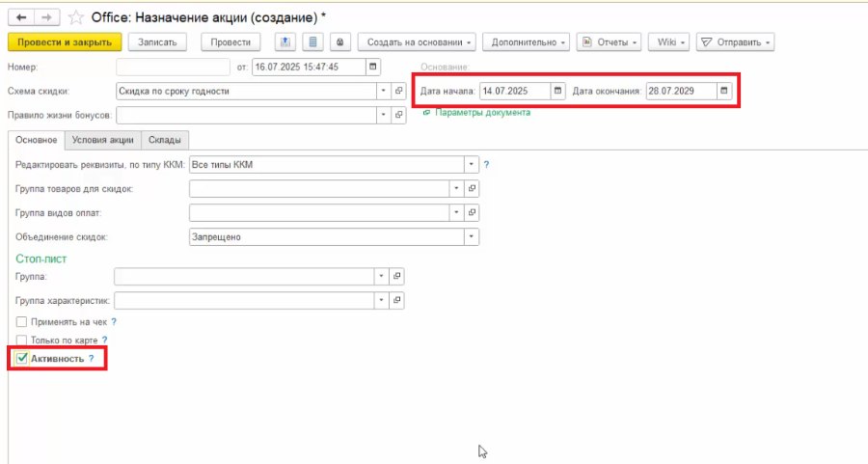Open the Стоп-лист Группа item icon
This screenshot has width=868, height=464.
[397, 276]
